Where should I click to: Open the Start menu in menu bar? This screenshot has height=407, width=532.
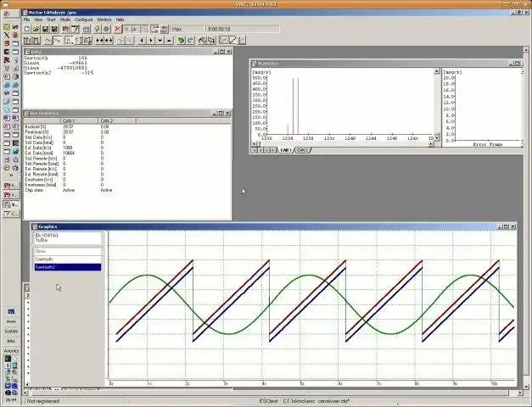(x=51, y=20)
